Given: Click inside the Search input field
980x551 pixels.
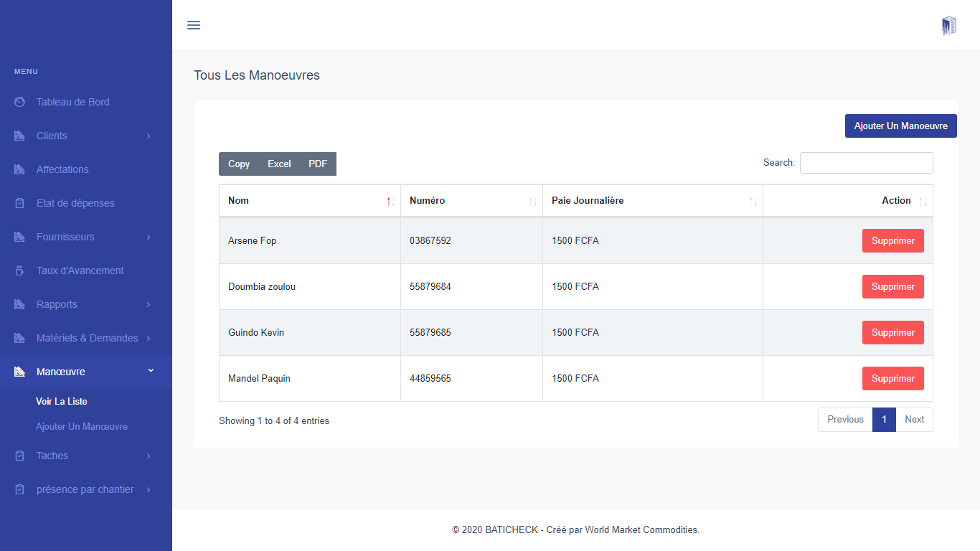Looking at the screenshot, I should (866, 163).
